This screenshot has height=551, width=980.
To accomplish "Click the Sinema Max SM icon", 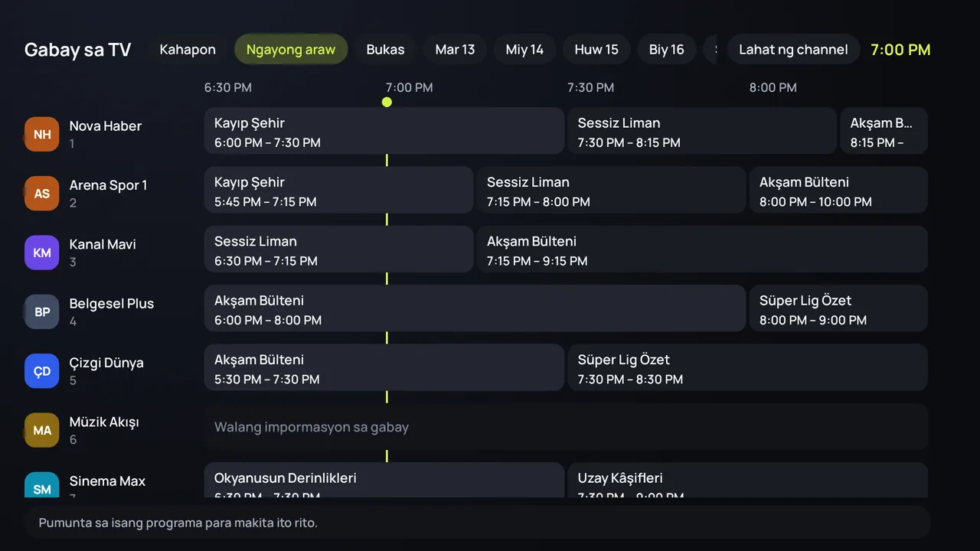I will click(x=41, y=485).
